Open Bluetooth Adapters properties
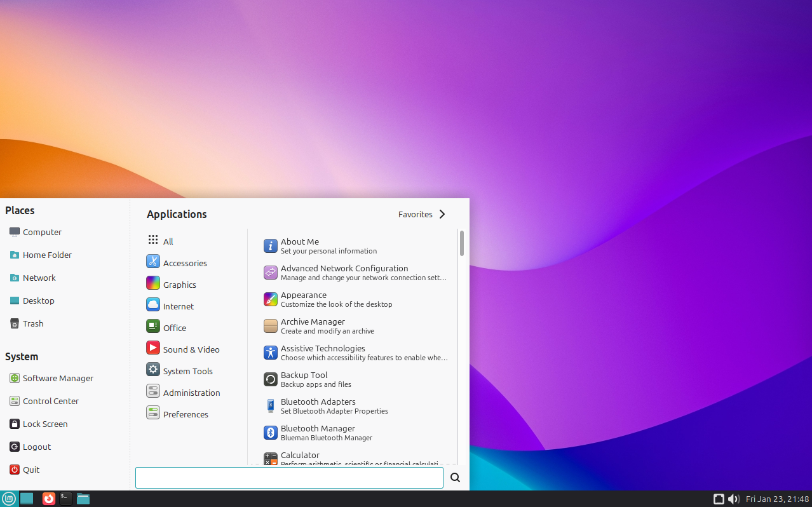This screenshot has width=812, height=507. [318, 406]
